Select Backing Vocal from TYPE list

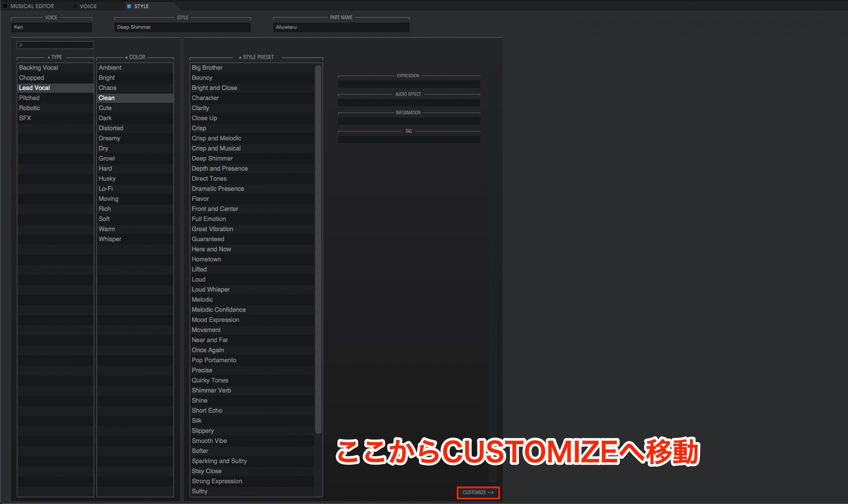coord(38,67)
